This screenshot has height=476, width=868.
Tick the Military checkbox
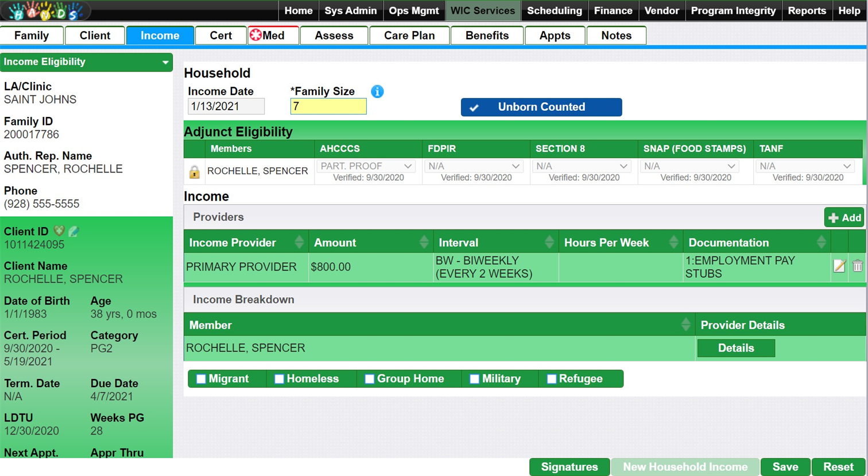(x=474, y=379)
